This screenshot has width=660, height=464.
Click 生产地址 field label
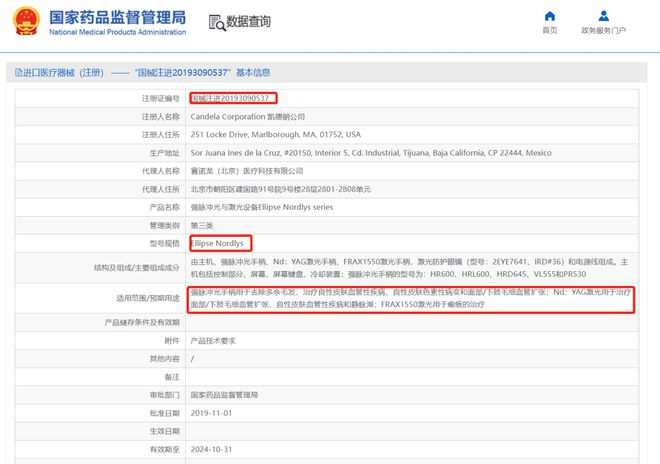pyautogui.click(x=165, y=153)
